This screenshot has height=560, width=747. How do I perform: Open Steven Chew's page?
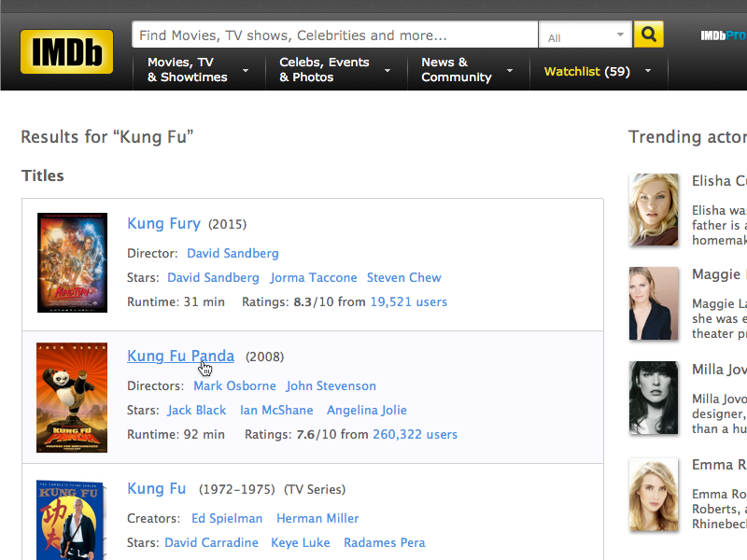pos(404,277)
